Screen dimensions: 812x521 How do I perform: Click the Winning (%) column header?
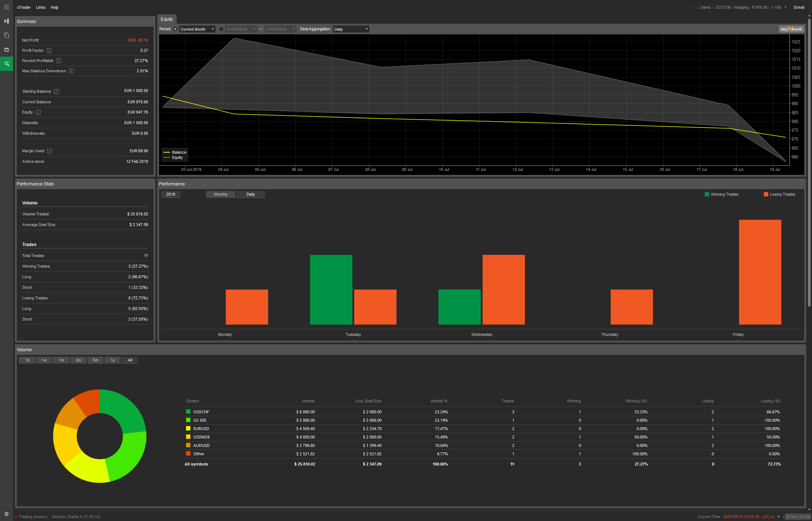[636, 401]
